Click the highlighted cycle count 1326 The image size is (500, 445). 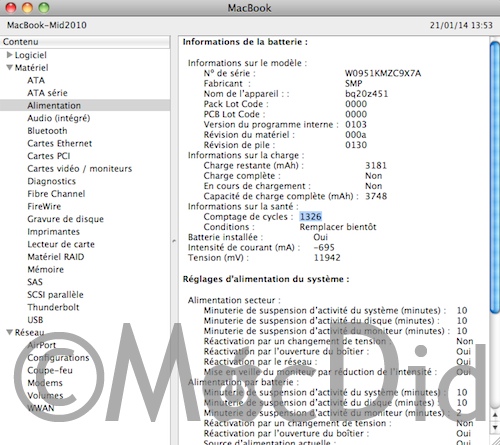[310, 217]
